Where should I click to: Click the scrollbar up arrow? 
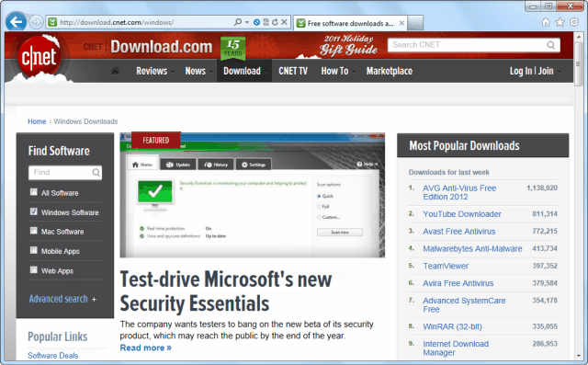[x=579, y=37]
